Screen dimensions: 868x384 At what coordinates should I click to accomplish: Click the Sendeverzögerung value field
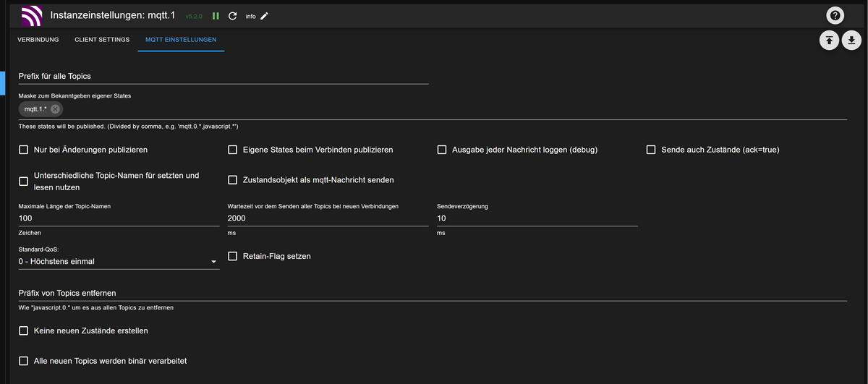[537, 218]
